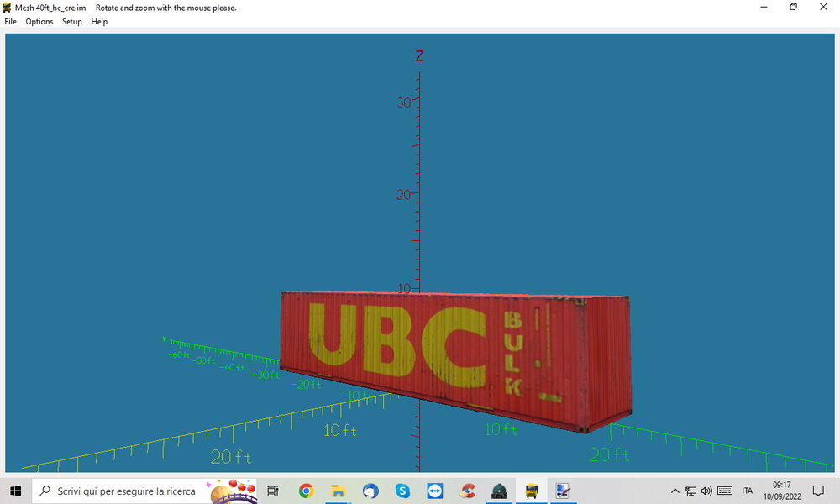
Task: Minimize the Mesh viewer window
Action: 764,7
